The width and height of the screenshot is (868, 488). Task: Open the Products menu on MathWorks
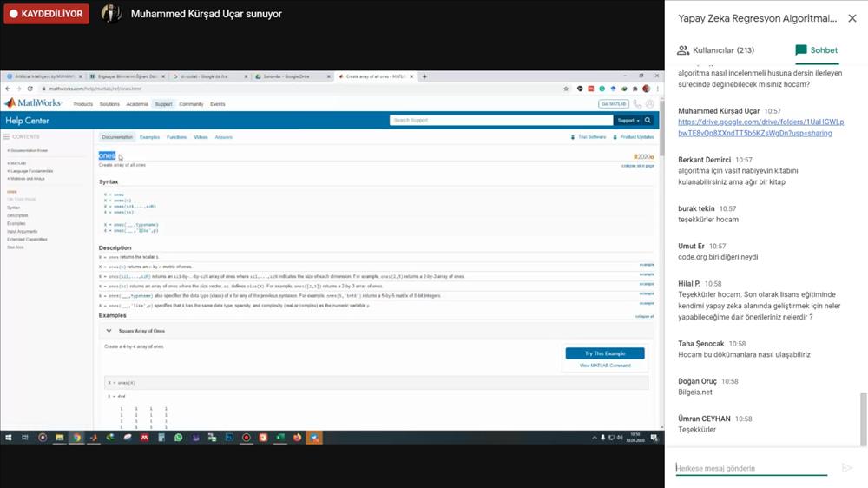click(83, 104)
